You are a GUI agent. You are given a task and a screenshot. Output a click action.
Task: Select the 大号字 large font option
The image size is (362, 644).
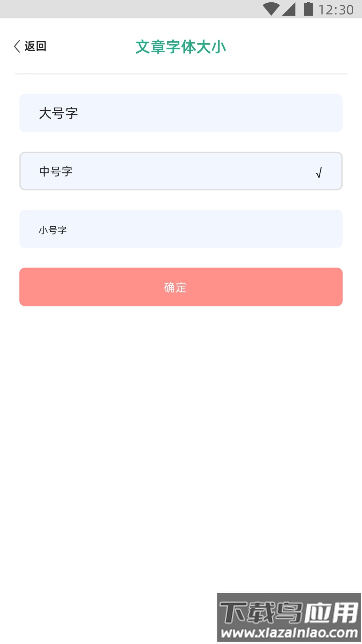pyautogui.click(x=181, y=113)
